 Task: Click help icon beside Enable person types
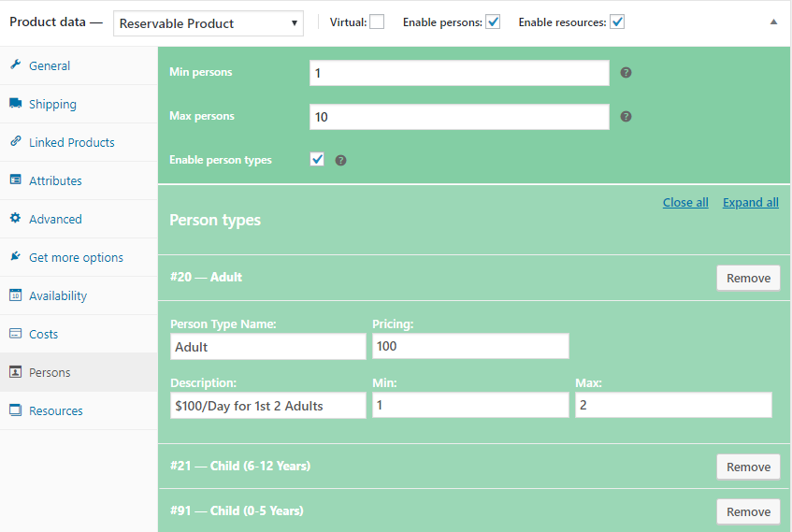tap(341, 161)
